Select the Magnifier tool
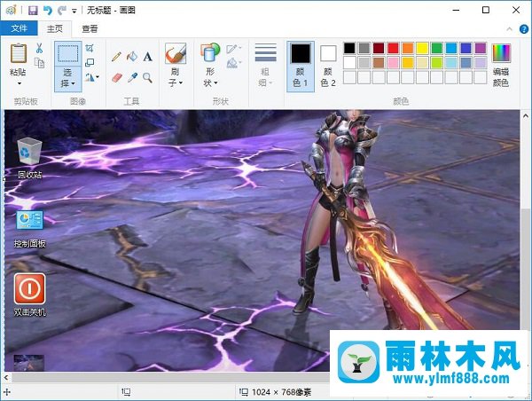532x401 pixels. pyautogui.click(x=147, y=78)
